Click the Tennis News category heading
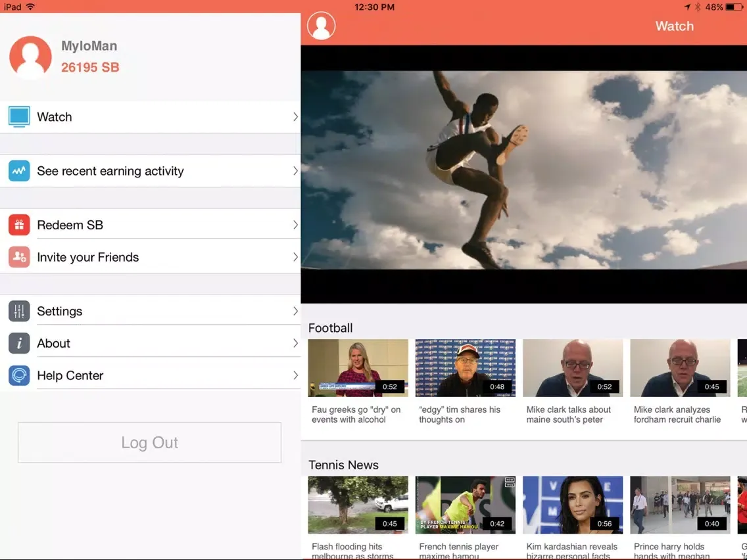 343,465
